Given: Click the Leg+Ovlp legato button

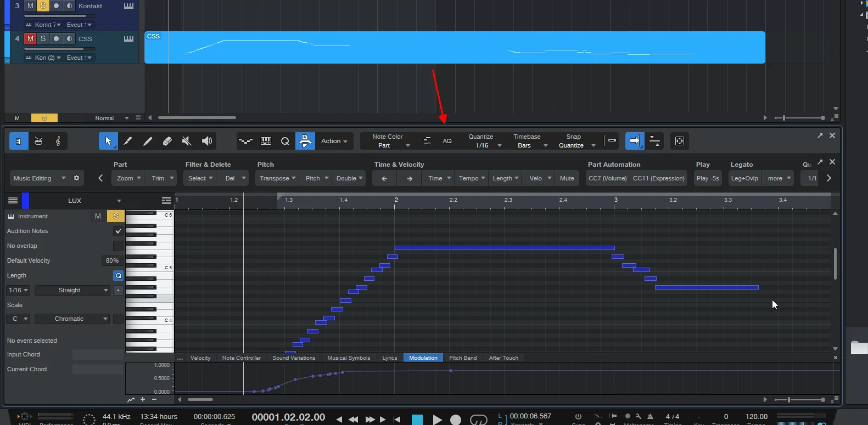Looking at the screenshot, I should [744, 178].
